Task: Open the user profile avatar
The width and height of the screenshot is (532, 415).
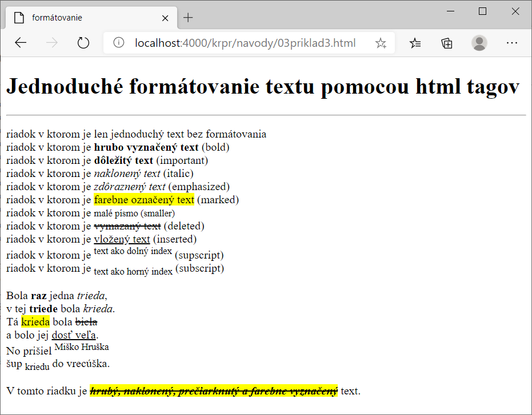Action: 479,43
